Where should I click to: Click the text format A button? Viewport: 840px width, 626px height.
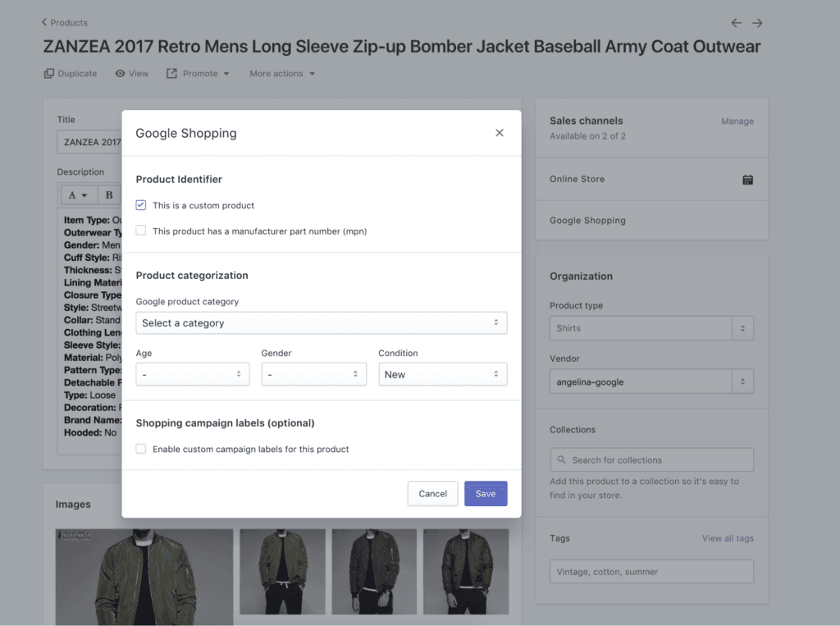pos(79,195)
